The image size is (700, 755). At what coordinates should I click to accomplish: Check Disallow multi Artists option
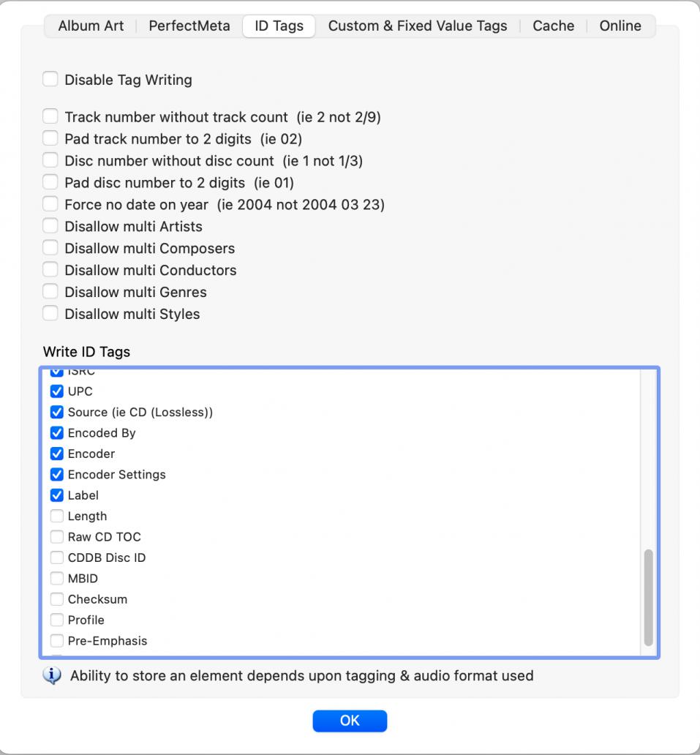point(50,227)
